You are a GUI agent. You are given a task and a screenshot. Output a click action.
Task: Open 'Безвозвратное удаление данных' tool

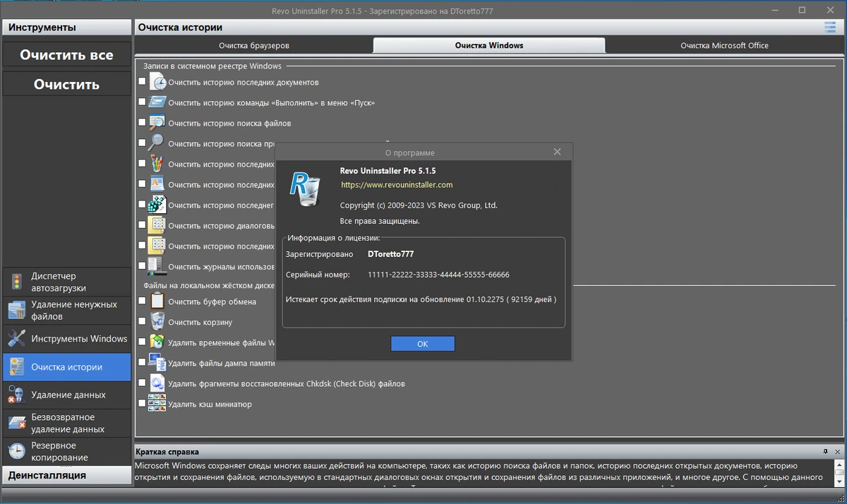66,423
